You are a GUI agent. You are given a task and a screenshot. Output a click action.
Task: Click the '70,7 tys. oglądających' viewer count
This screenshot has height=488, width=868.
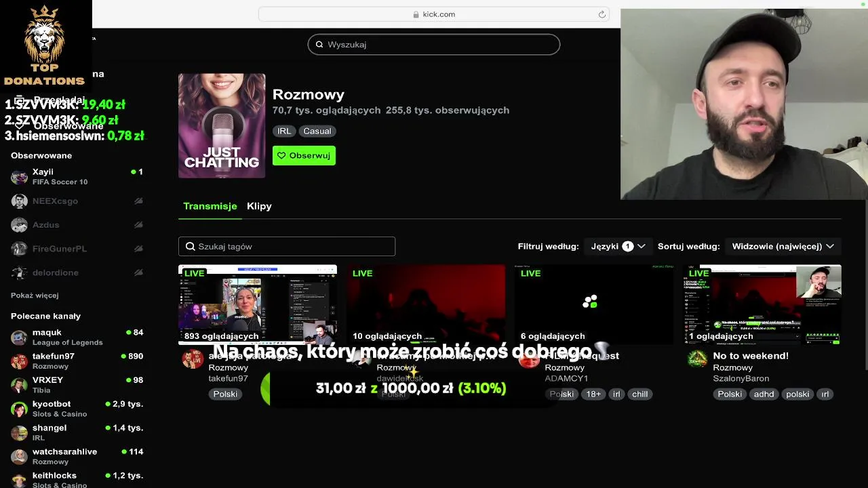coord(326,110)
